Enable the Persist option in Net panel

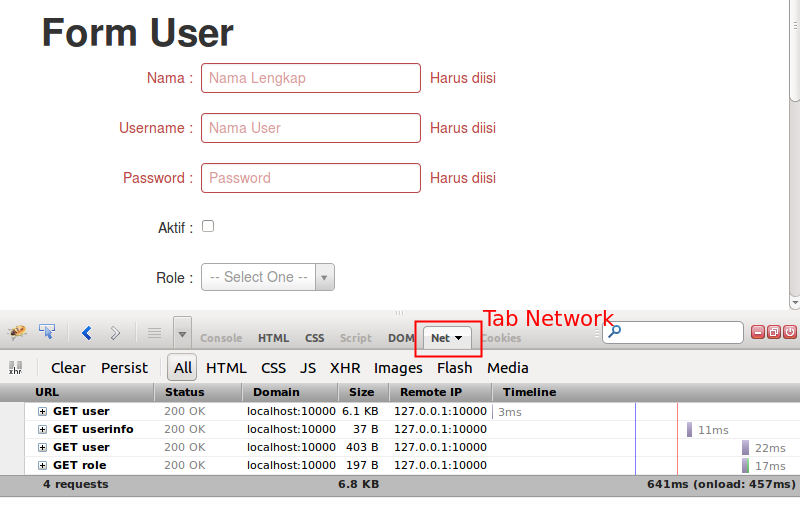tap(124, 368)
